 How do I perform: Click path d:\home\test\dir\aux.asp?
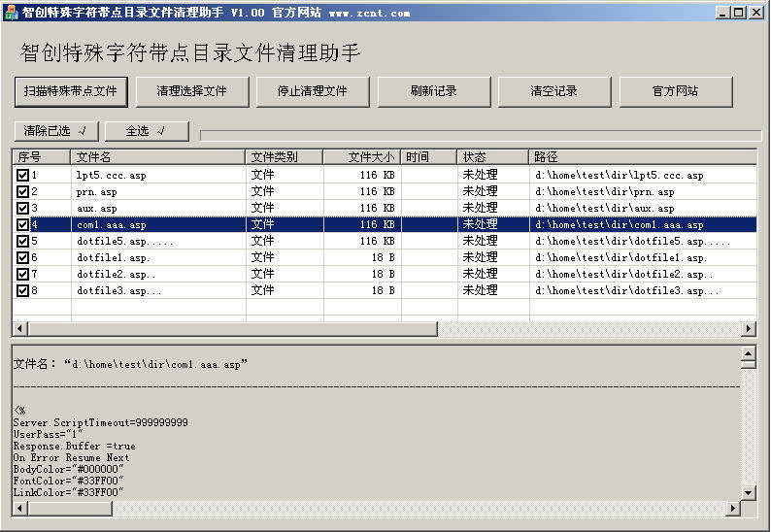pos(605,209)
